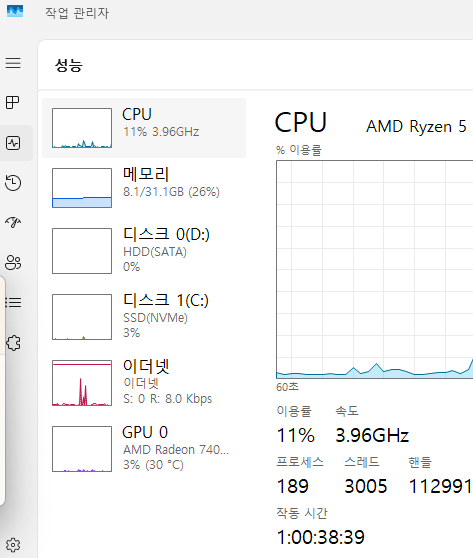Screen dimensions: 473x558
Task: Open the Users page icon
Action: point(13,263)
